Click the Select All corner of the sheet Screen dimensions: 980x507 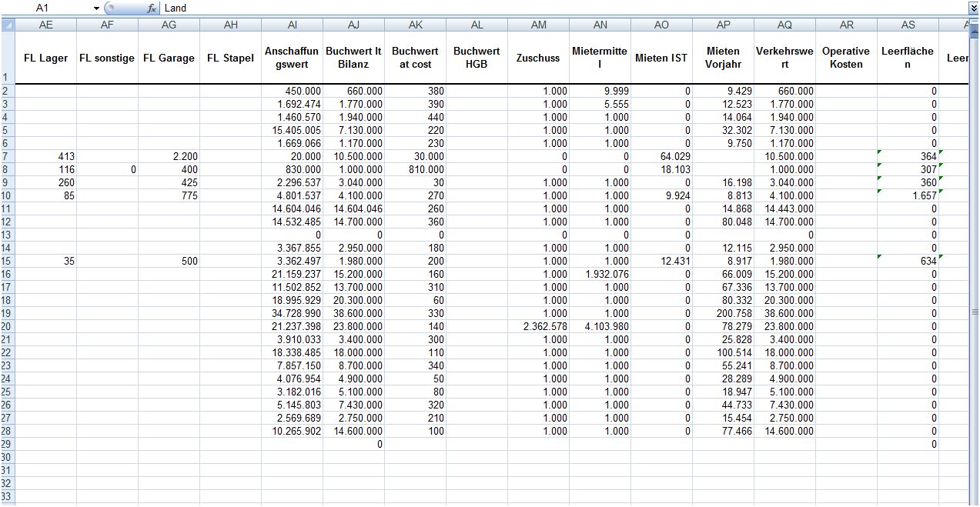click(7, 25)
